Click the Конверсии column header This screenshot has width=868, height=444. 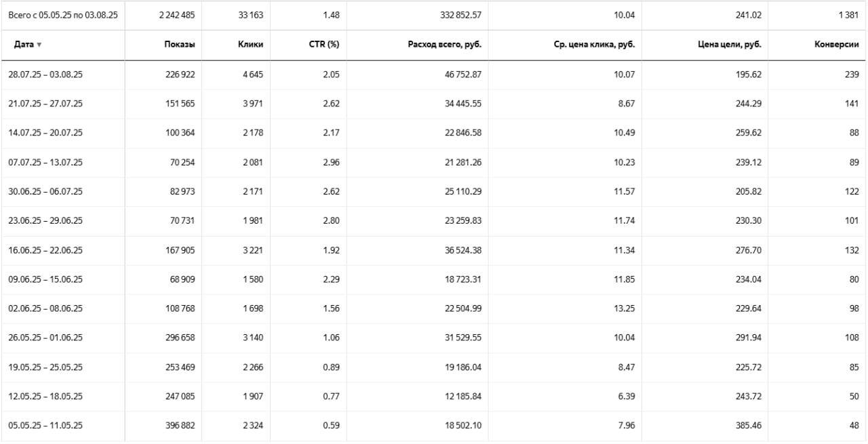[x=836, y=45]
